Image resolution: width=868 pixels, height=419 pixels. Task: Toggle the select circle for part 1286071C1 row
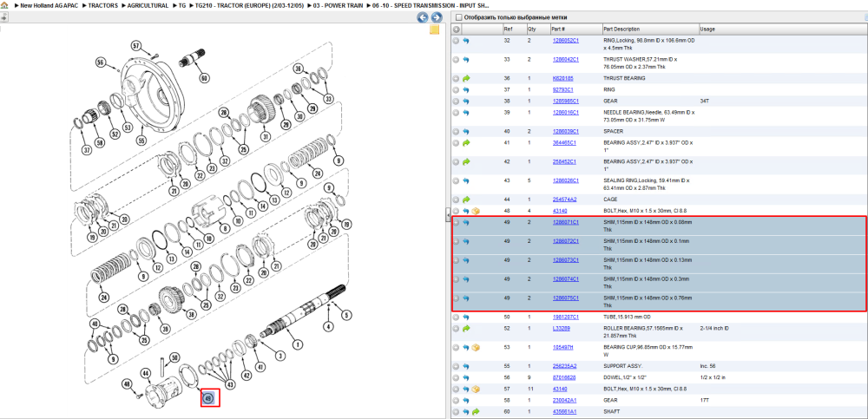click(x=457, y=222)
